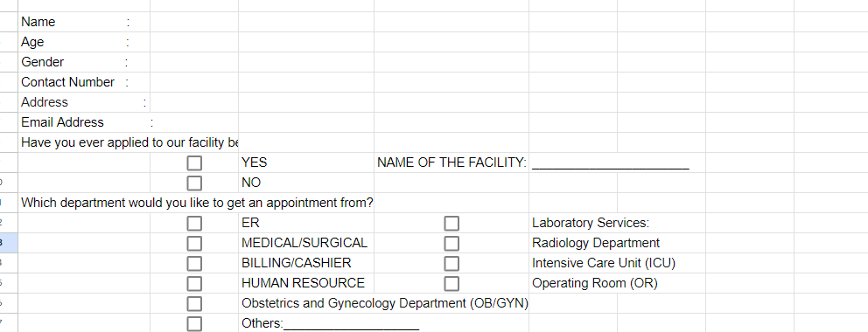Check the Obstetrics and Gynecology checkbox

[x=194, y=304]
